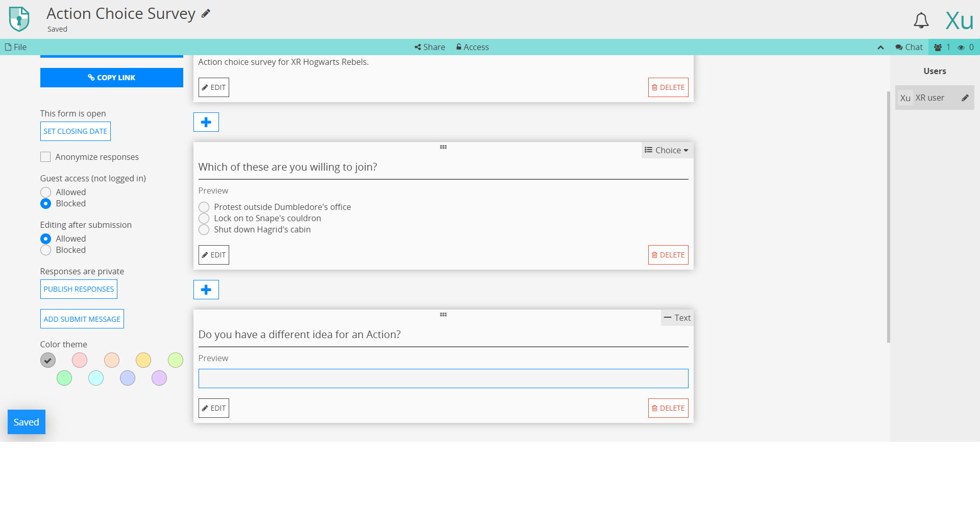The width and height of the screenshot is (980, 521).
Task: Click the COPY LINK button
Action: coord(112,78)
